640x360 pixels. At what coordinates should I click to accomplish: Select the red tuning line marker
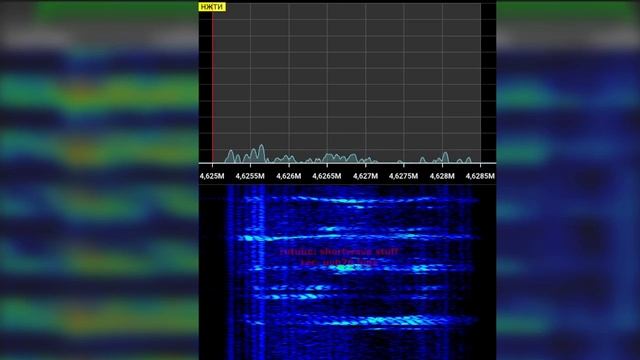[x=212, y=87]
